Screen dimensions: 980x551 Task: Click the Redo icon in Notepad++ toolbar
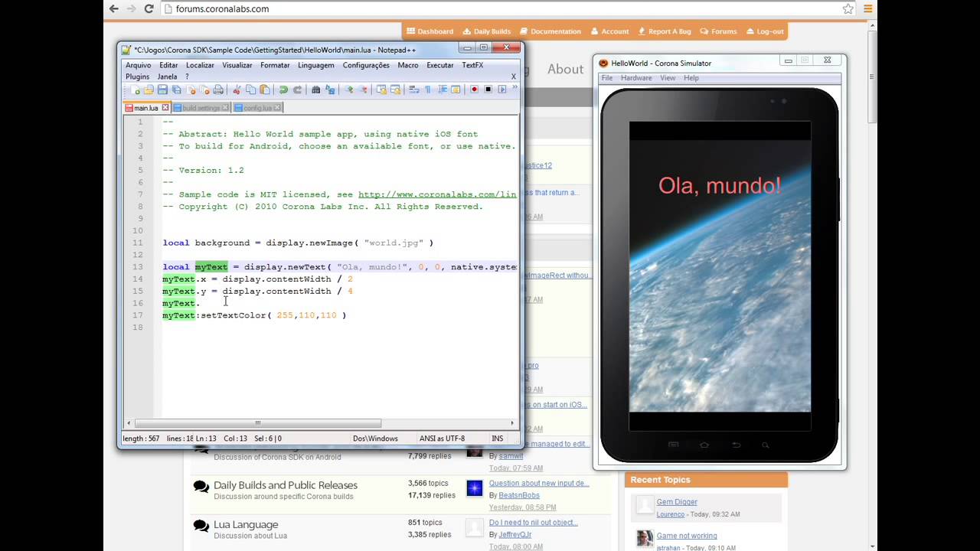(x=298, y=90)
